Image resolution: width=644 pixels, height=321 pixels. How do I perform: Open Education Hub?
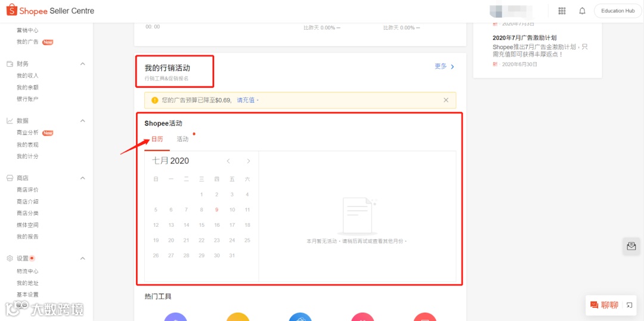pyautogui.click(x=618, y=11)
